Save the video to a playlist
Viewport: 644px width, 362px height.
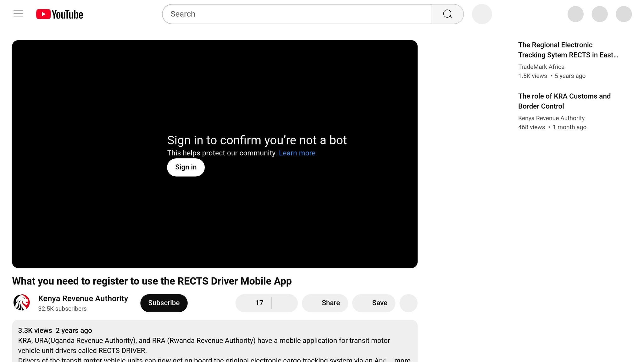click(374, 303)
